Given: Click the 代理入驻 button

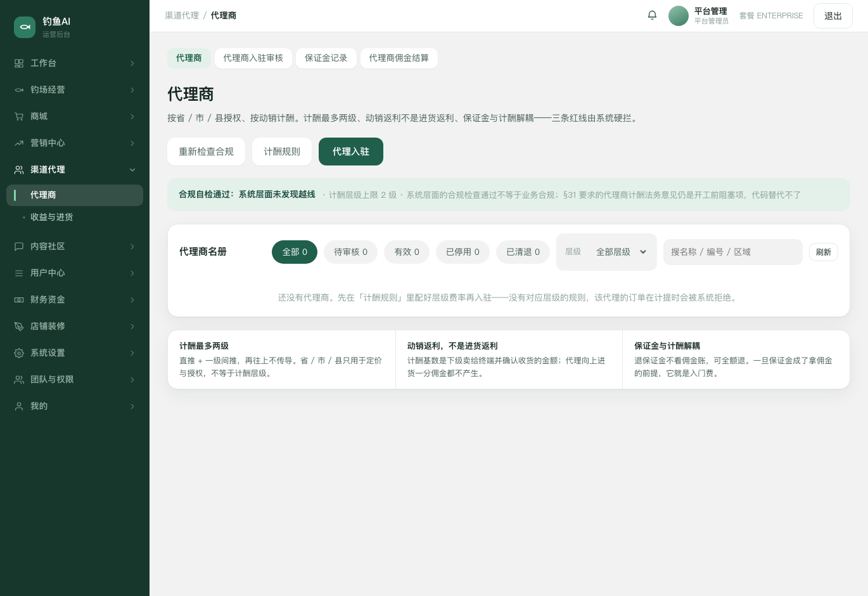Looking at the screenshot, I should click(351, 152).
